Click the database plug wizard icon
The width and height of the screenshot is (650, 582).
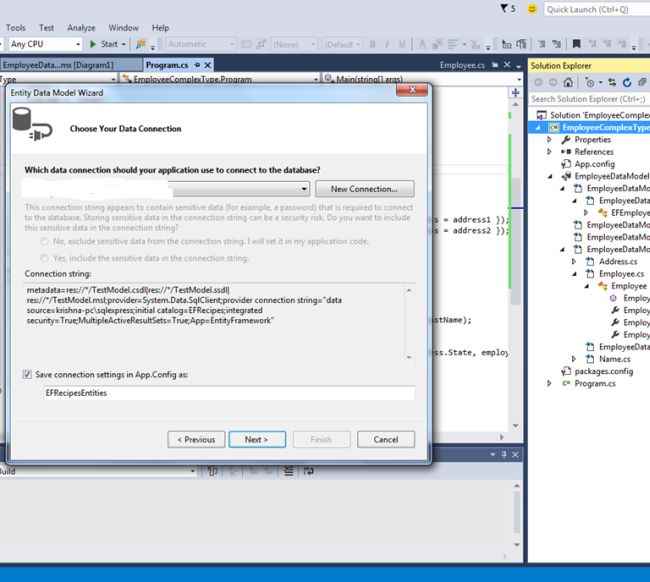32,125
